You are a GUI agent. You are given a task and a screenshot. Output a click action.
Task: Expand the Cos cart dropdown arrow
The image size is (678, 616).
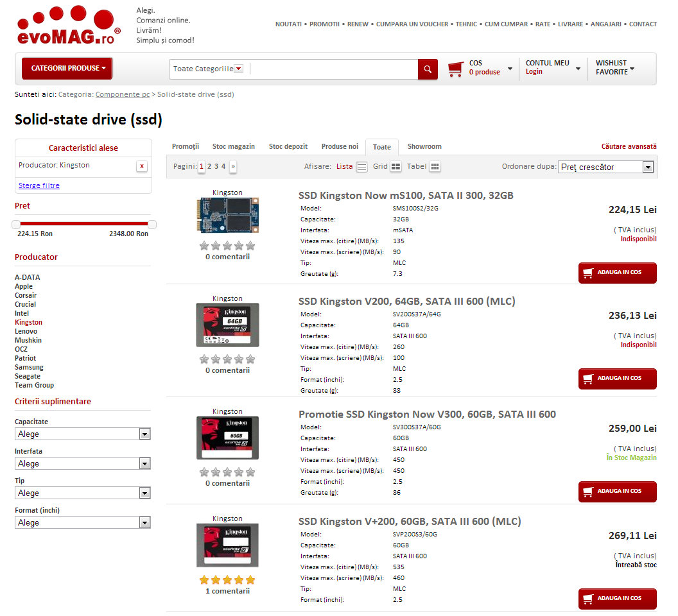click(x=510, y=69)
